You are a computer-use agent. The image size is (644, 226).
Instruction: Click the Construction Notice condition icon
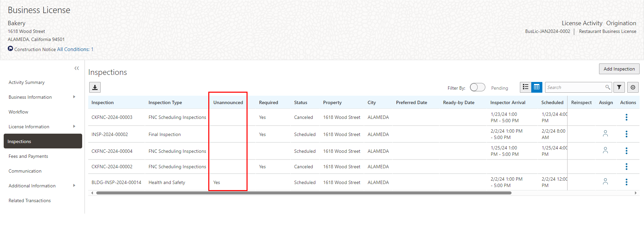(x=10, y=49)
